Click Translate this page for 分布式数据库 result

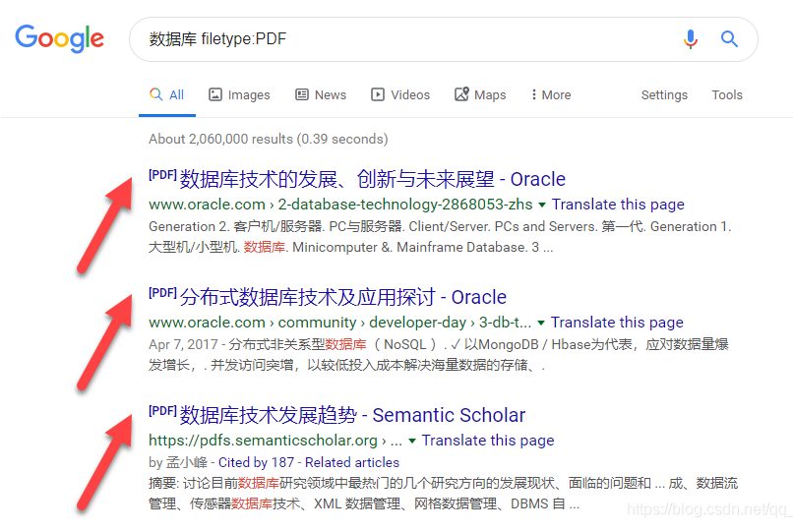(x=617, y=323)
